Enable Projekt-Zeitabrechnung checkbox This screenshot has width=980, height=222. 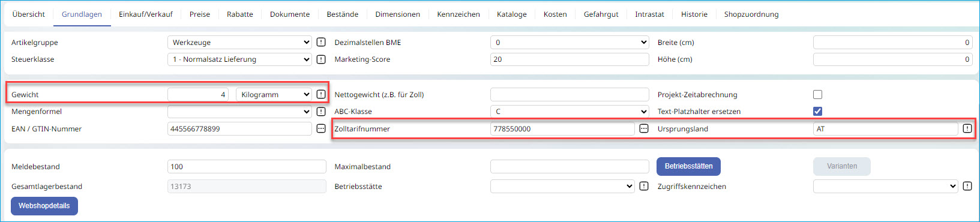[x=817, y=94]
